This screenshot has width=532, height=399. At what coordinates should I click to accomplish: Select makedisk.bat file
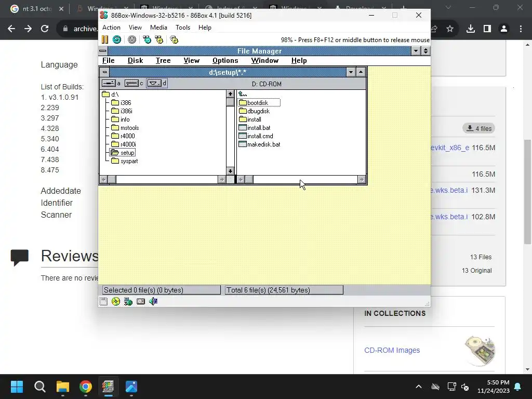point(260,144)
